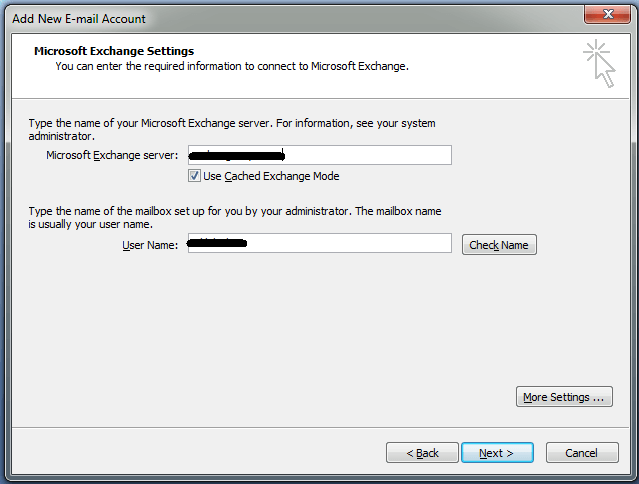
Task: Click the wizard cursor icon in header
Action: 599,64
